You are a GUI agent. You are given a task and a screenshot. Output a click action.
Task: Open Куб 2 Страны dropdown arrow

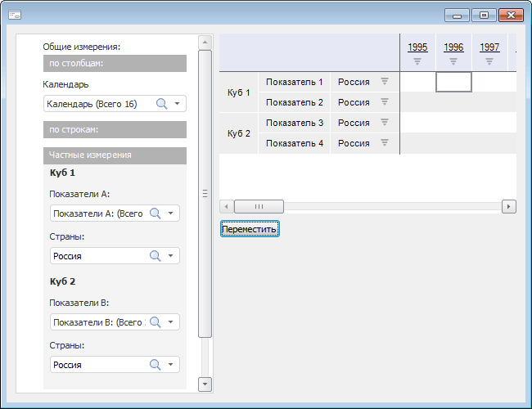click(170, 365)
